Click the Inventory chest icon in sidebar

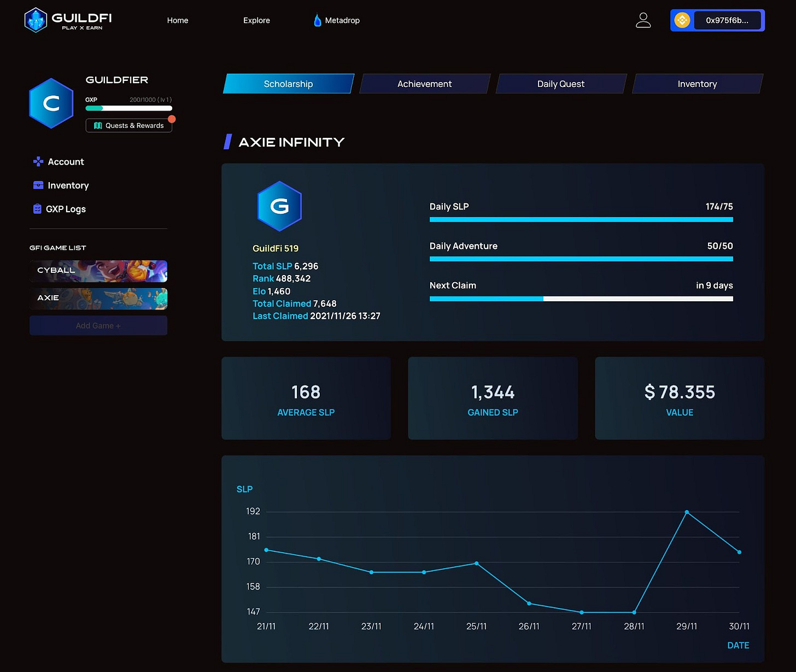point(38,185)
